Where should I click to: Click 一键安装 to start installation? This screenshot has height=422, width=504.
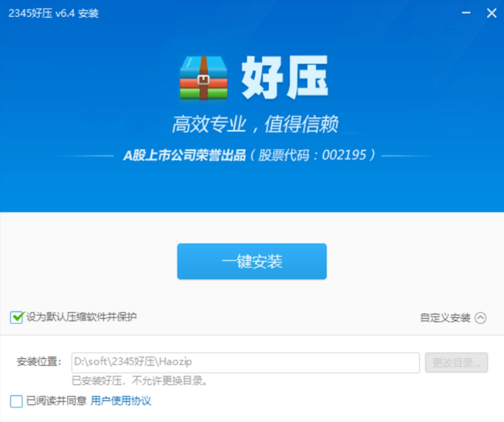[252, 261]
